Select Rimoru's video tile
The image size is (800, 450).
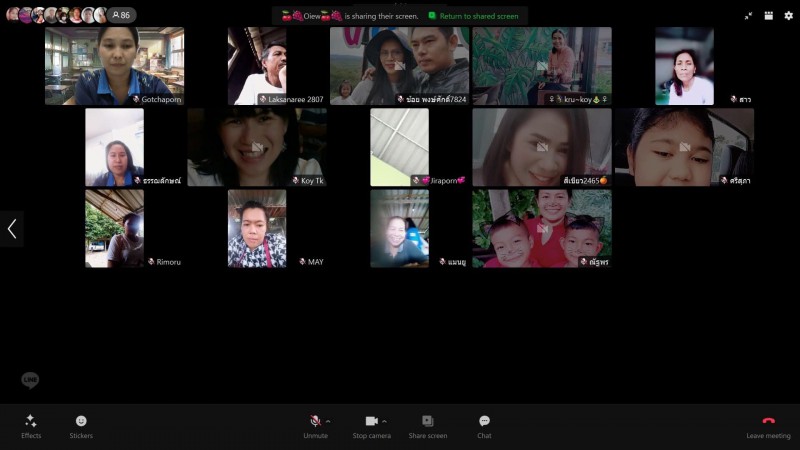pyautogui.click(x=114, y=228)
